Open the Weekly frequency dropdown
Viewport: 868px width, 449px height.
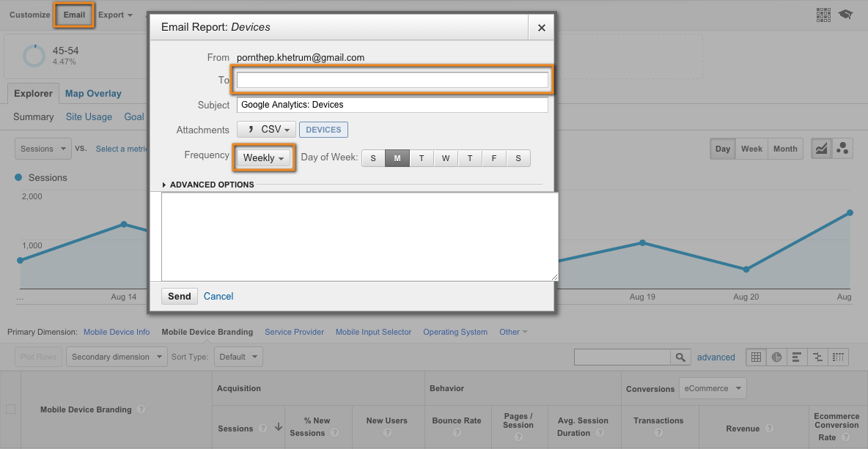tap(263, 158)
